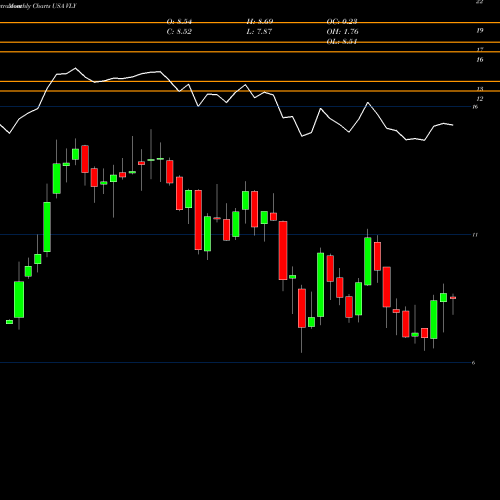
Task: Click the most recent small red candlestick
Action: [x=453, y=298]
